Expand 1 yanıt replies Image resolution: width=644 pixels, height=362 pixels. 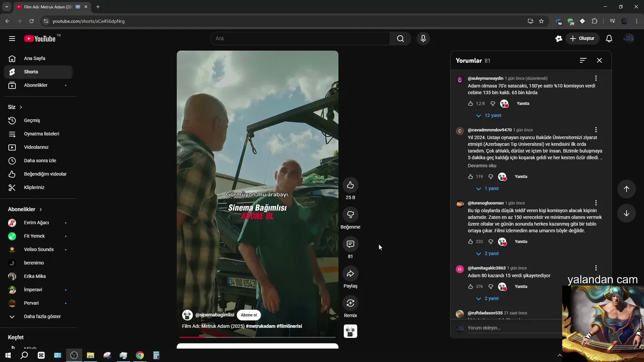tap(488, 189)
